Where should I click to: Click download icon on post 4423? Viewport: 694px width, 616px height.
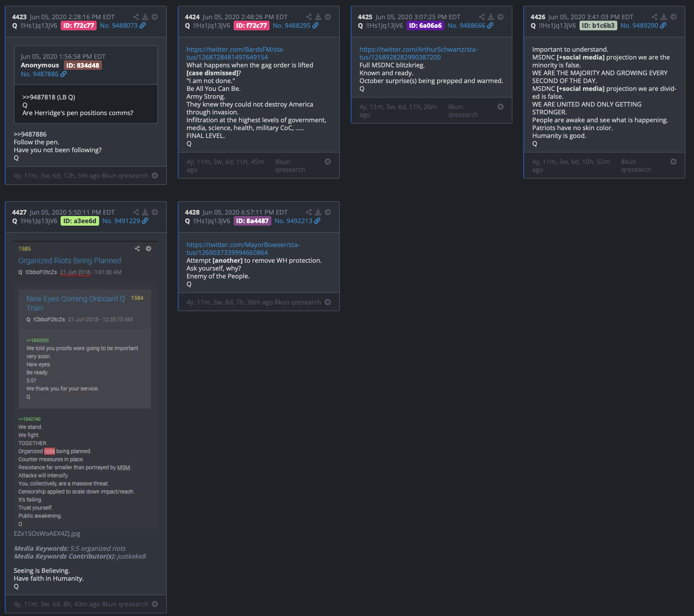(x=145, y=17)
